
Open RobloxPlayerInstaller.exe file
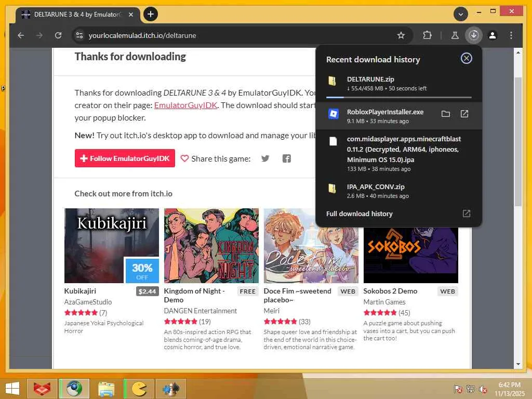[x=464, y=114]
